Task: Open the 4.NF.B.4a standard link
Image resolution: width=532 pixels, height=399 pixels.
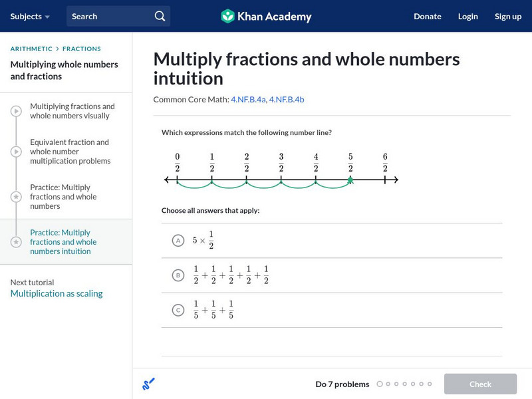Action: click(248, 99)
